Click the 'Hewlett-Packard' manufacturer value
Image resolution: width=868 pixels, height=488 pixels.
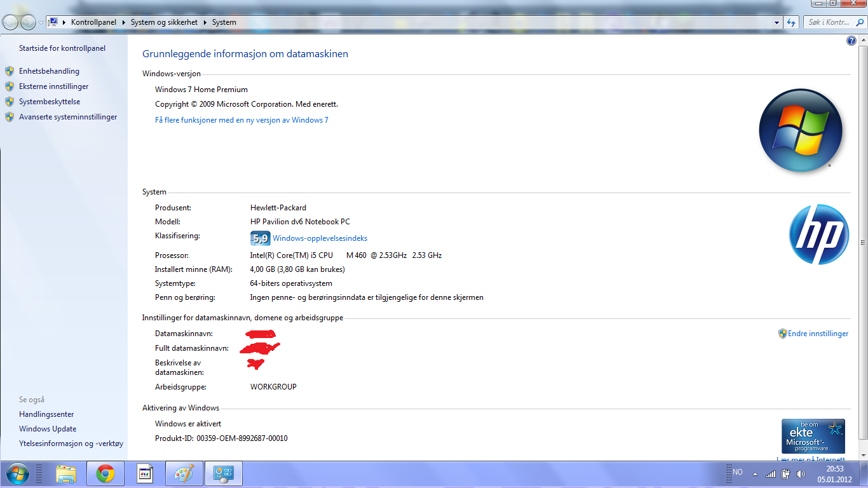tap(278, 208)
